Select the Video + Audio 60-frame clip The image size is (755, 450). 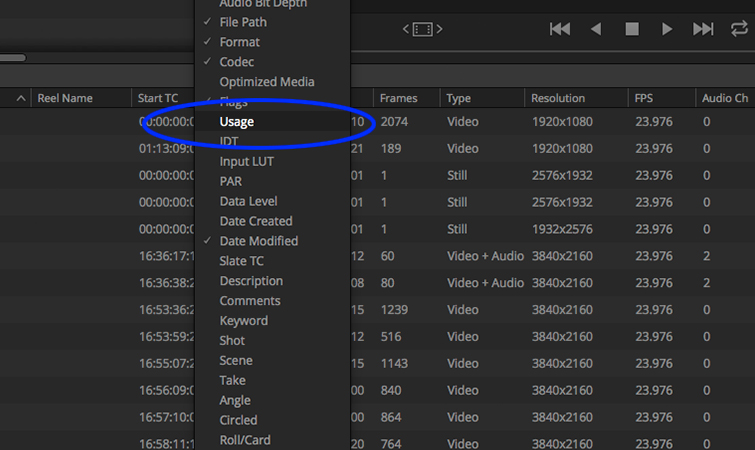coord(378,256)
